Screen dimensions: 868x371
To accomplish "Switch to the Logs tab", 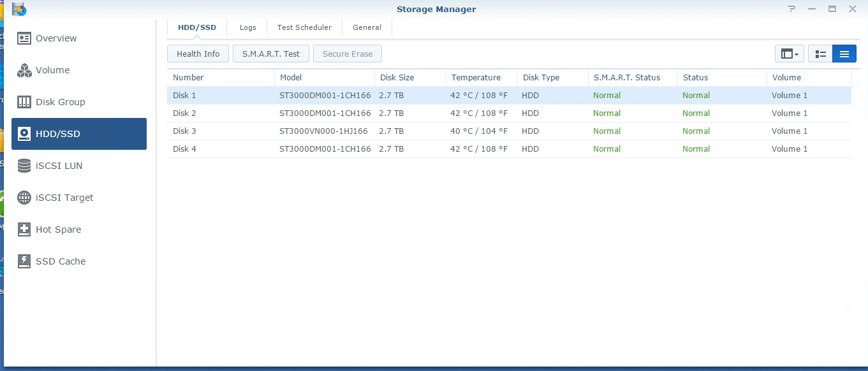I will point(248,27).
